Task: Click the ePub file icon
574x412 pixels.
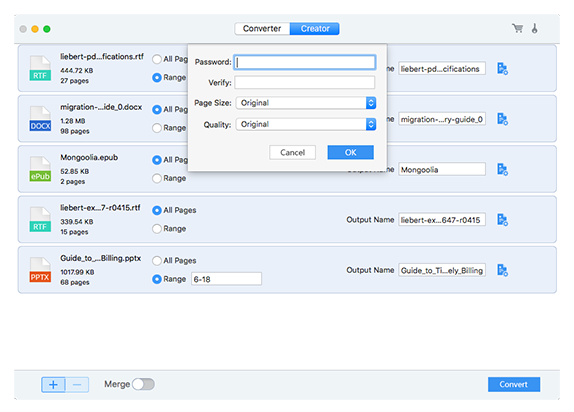Action: point(40,169)
